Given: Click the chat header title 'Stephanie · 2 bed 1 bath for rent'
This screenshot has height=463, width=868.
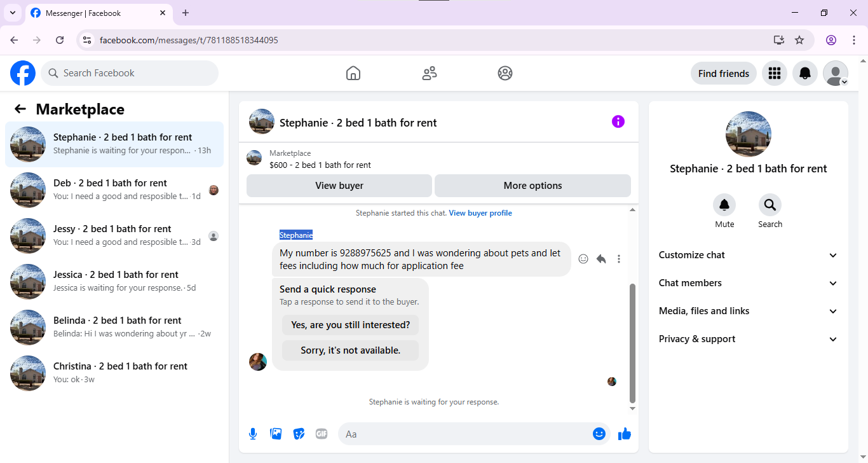Looking at the screenshot, I should pos(358,123).
